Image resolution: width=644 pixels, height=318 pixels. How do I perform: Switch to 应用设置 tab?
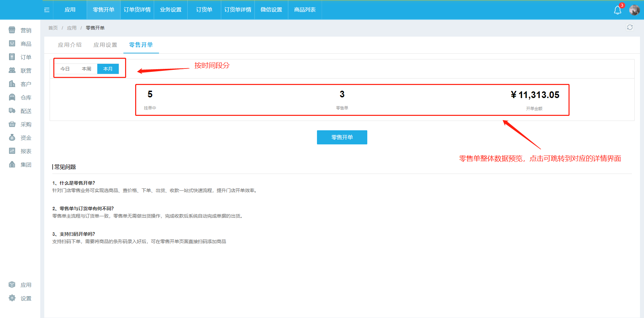[x=105, y=45]
